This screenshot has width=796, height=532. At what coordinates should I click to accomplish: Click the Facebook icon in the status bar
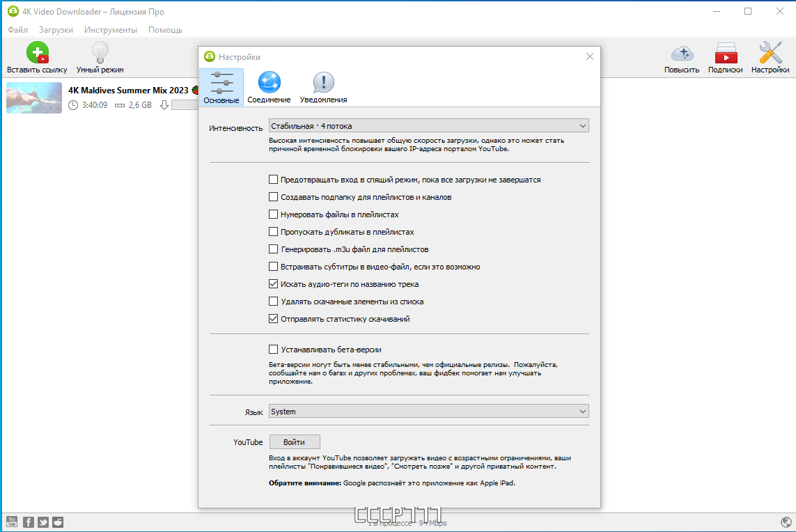(29, 522)
